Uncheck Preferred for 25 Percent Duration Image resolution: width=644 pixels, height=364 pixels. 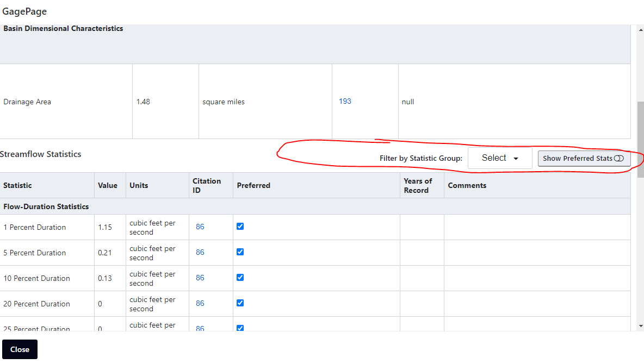click(240, 328)
